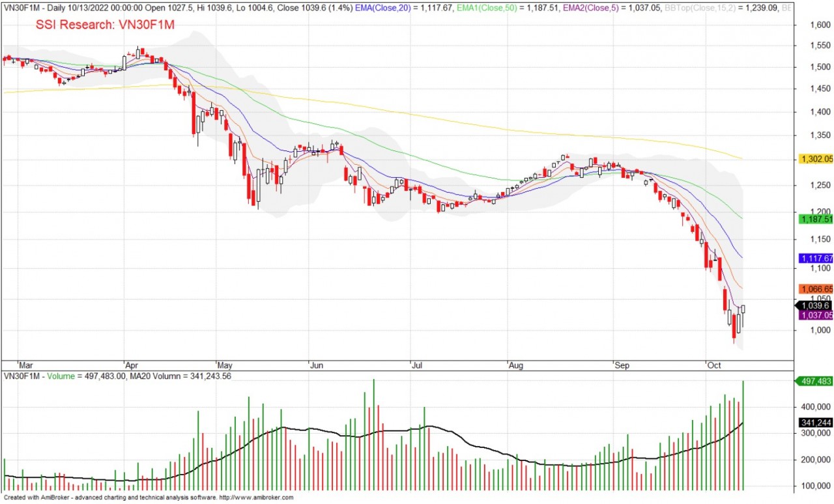This screenshot has height=504, width=834.
Task: Click the Apr label on time axis
Action: pyautogui.click(x=131, y=365)
